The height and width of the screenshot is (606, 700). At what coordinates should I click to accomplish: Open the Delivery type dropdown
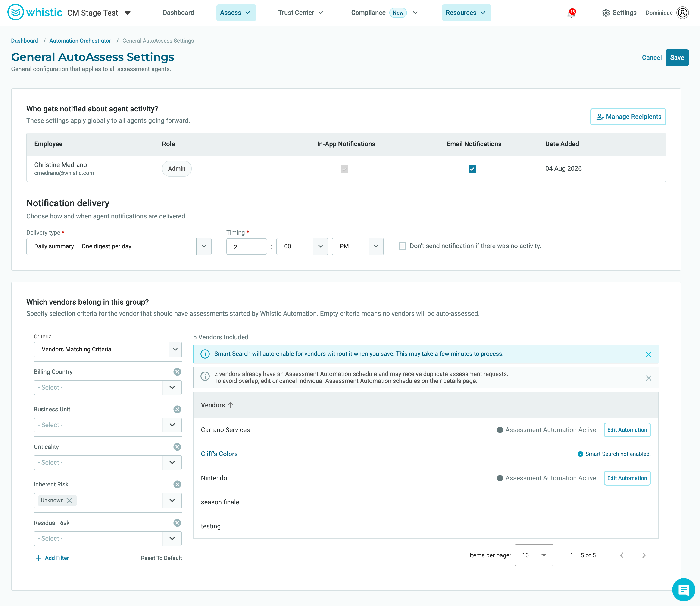119,246
